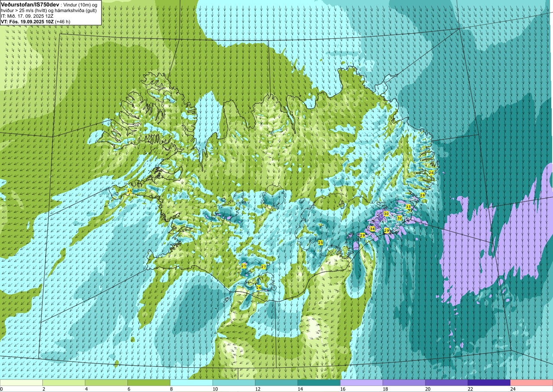Click the 'Vindur (10m) og' description text
The width and height of the screenshot is (553, 392).
point(80,5)
